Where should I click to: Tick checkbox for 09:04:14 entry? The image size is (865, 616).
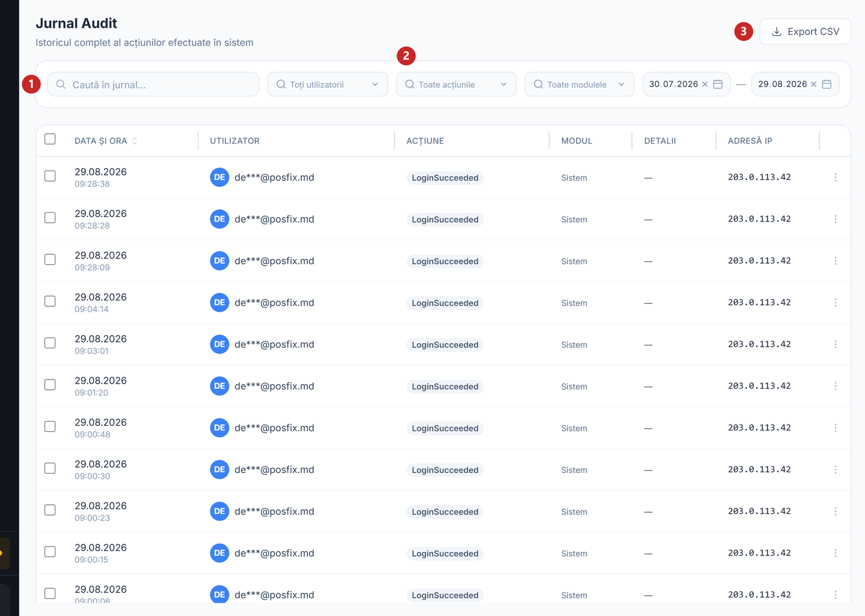[50, 301]
